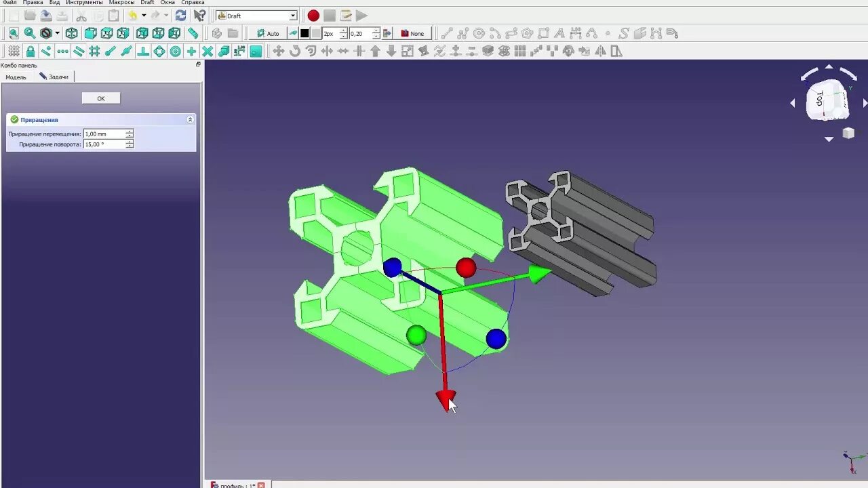Viewport: 868px width, 488px height.
Task: Select the Draft Polygon tool
Action: point(527,33)
